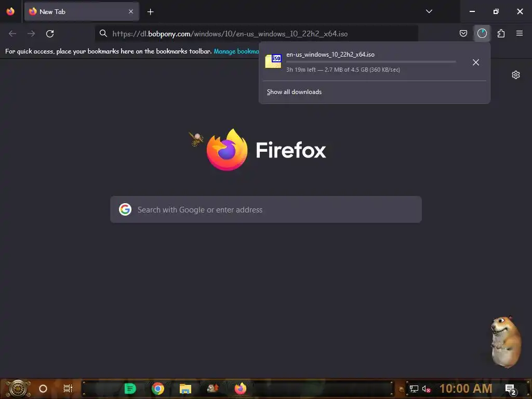Close the New Tab tab
The height and width of the screenshot is (399, 532).
(x=130, y=11)
